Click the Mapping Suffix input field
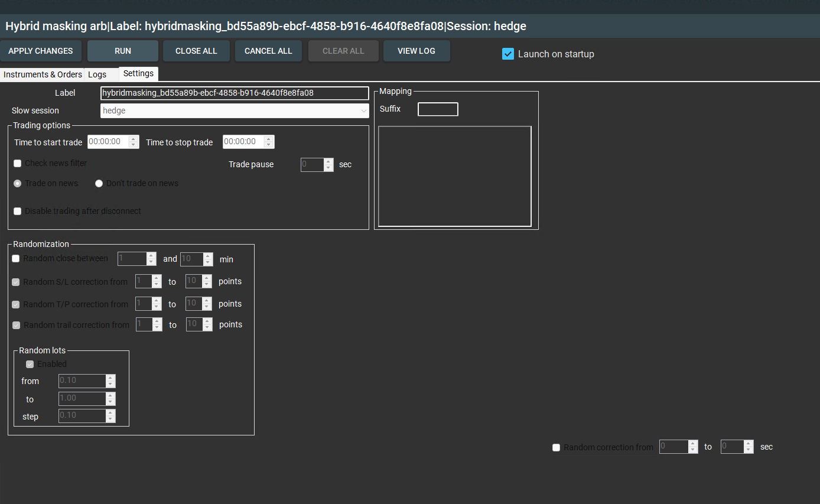The image size is (820, 504). pos(438,109)
